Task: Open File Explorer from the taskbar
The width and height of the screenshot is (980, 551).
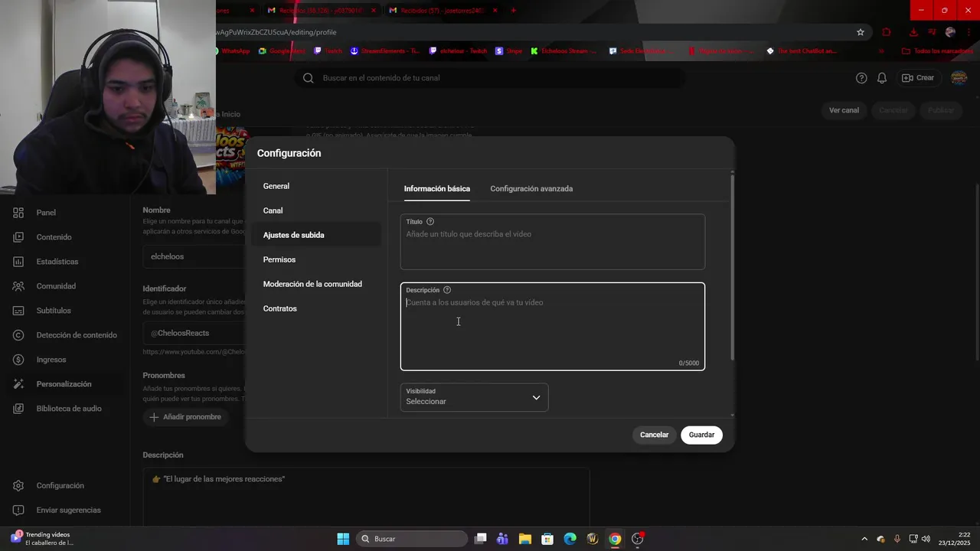Action: point(524,539)
